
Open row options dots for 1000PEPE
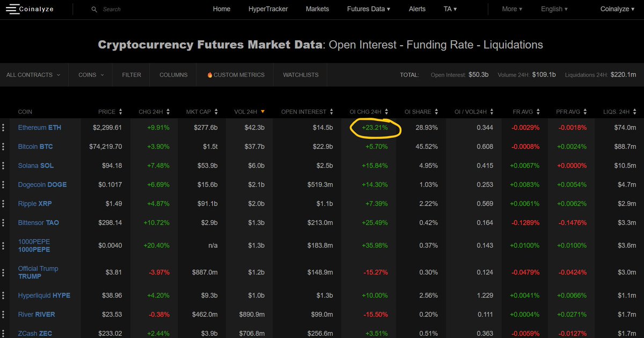[x=3, y=246]
